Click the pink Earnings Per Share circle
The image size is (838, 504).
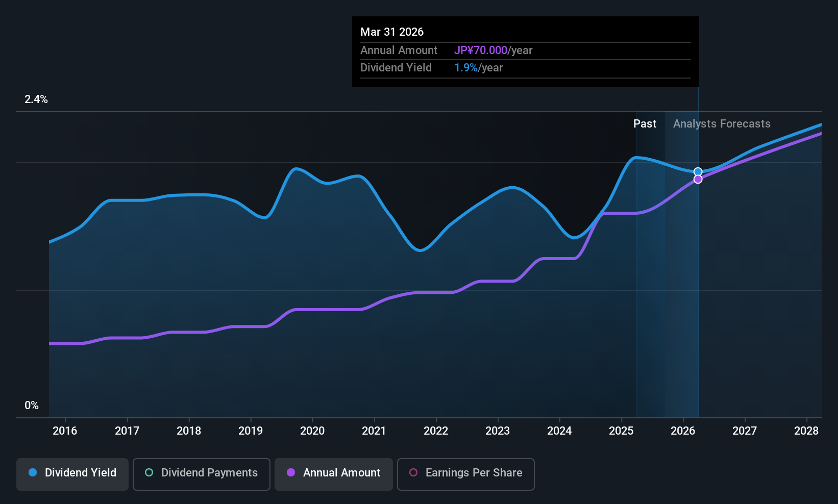(413, 472)
